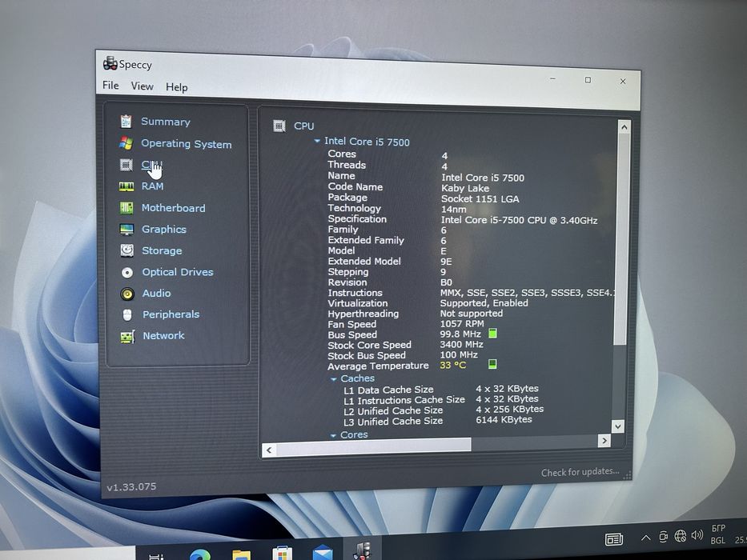Open the View menu
The image size is (747, 560).
(142, 86)
